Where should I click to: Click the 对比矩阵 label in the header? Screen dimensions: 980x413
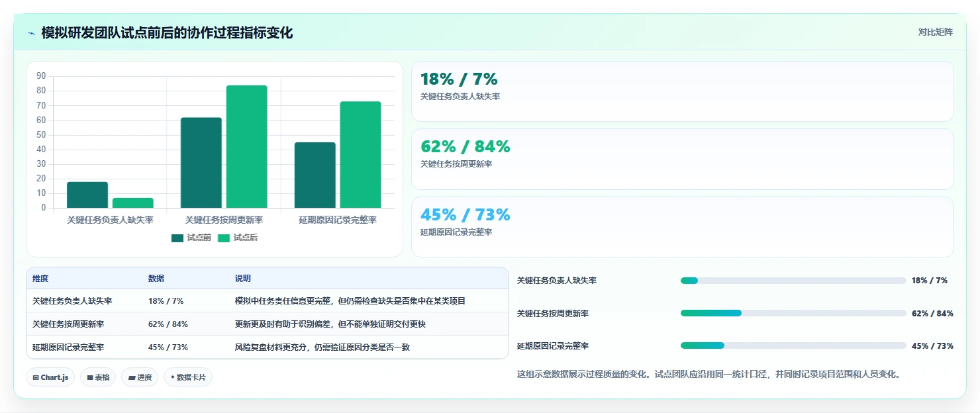(935, 32)
